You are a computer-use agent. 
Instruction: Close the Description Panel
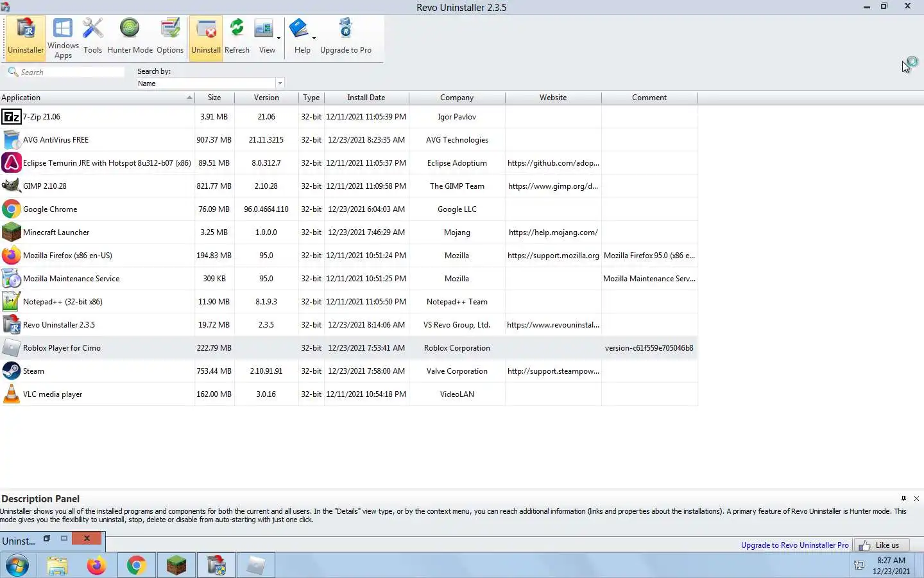(916, 498)
